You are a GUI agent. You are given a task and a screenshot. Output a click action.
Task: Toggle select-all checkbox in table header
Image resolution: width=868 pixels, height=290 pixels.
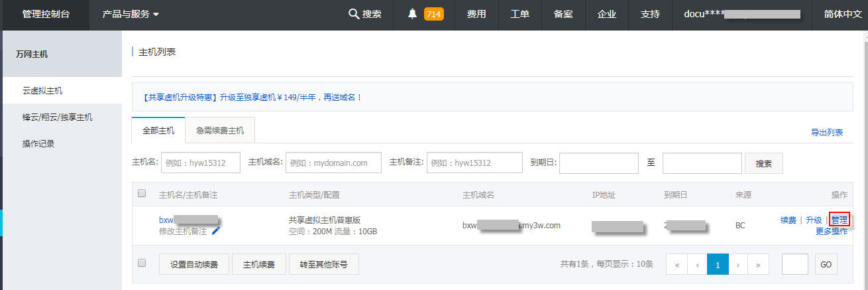pos(142,194)
